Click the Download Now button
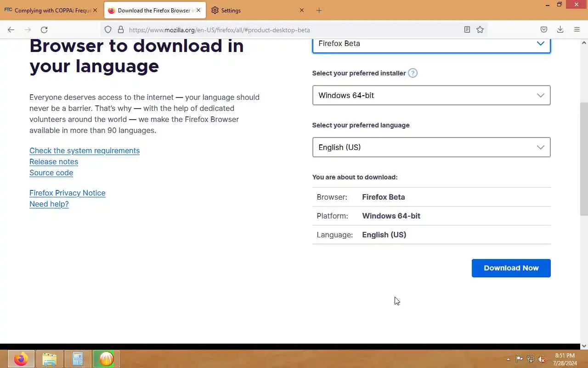The width and height of the screenshot is (588, 368). (511, 268)
